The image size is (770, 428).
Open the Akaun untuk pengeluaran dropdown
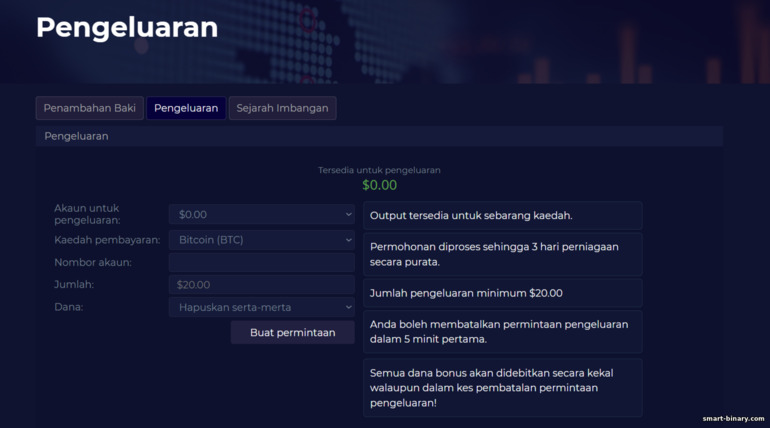[x=262, y=214]
